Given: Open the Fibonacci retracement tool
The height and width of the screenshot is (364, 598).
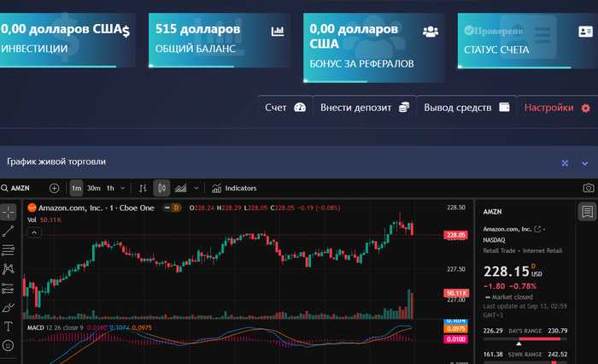Looking at the screenshot, I should point(8,250).
